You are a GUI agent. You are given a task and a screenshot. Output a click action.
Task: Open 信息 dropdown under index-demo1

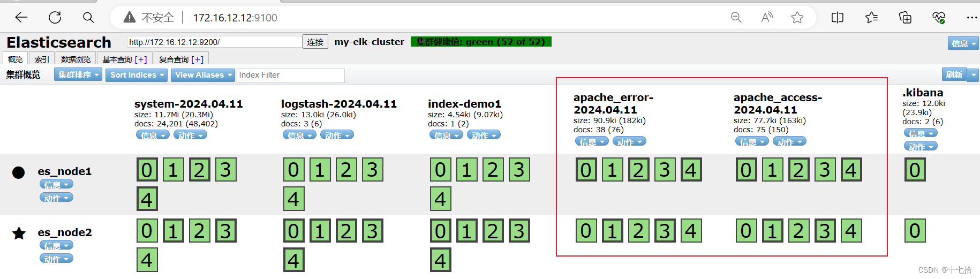tap(446, 135)
